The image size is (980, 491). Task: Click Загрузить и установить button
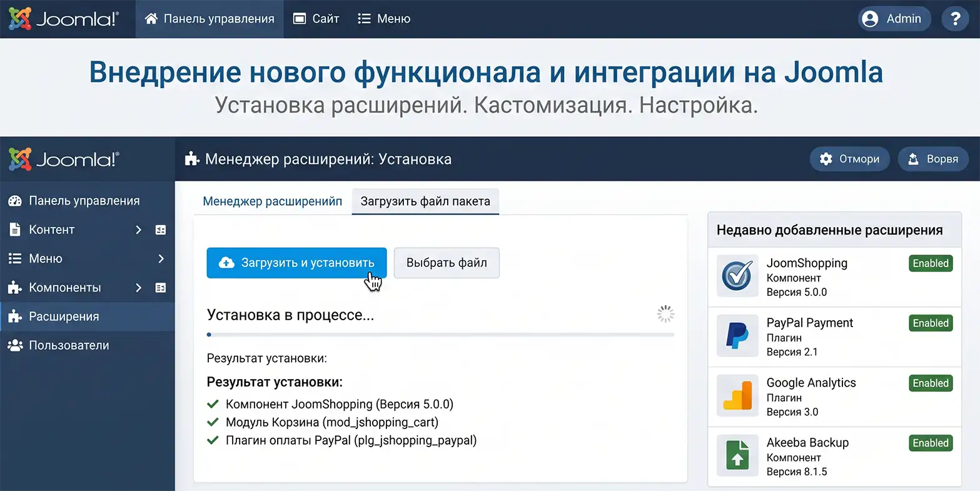click(297, 263)
